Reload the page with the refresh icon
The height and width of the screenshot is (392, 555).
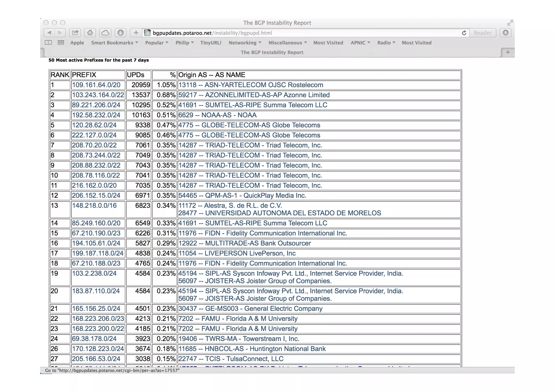tap(464, 33)
